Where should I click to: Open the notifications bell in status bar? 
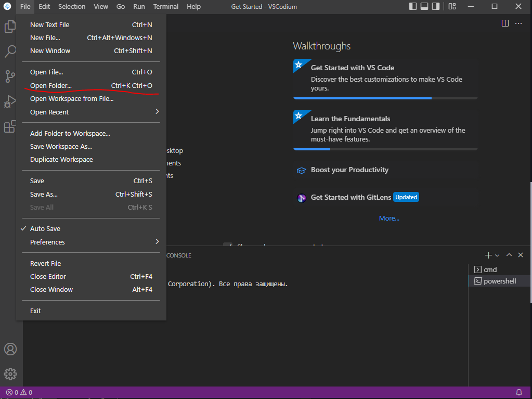point(519,392)
